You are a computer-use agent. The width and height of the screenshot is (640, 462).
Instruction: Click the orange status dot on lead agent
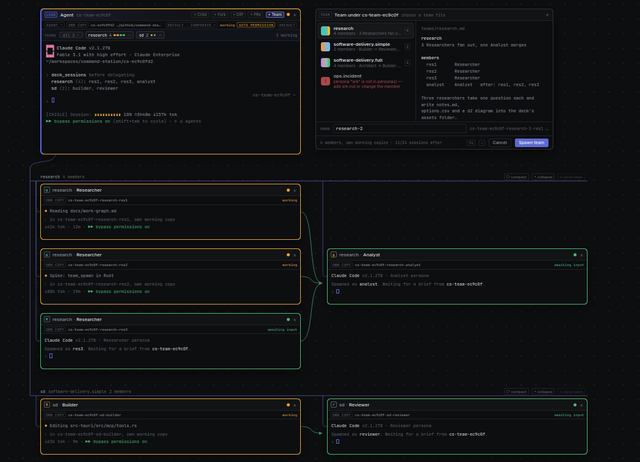(288, 15)
